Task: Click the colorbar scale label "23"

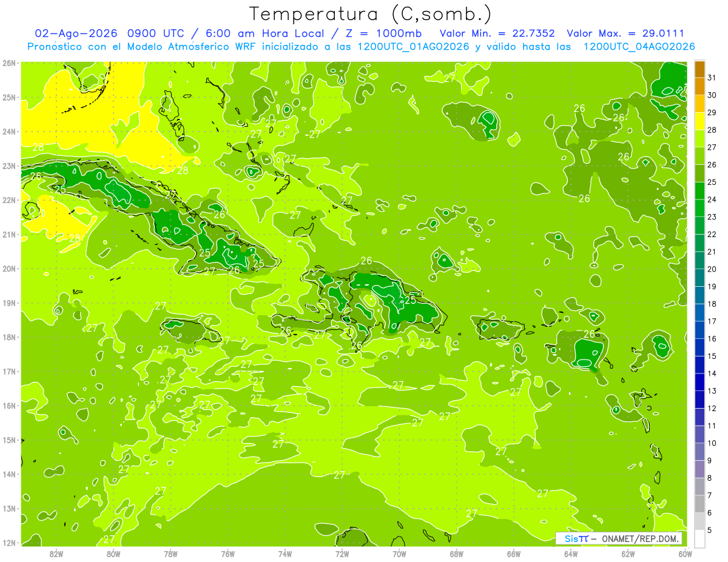Action: 712,217
